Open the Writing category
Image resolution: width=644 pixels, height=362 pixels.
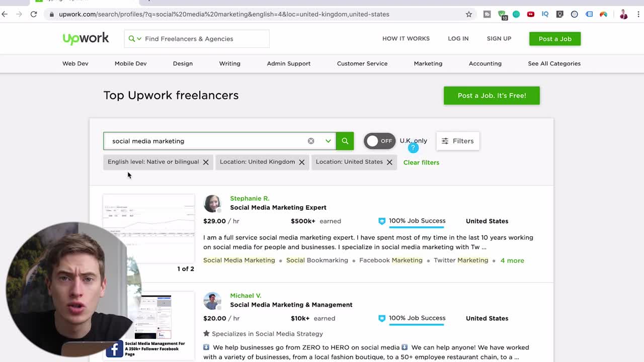tap(230, 63)
